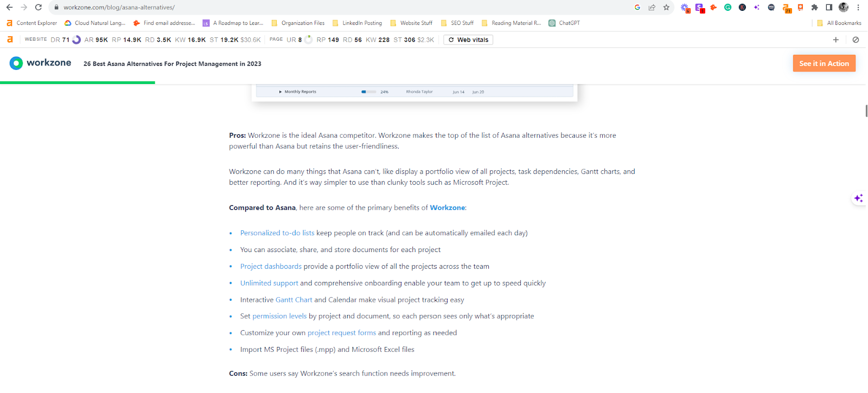Click the See it in Action button

coord(824,63)
